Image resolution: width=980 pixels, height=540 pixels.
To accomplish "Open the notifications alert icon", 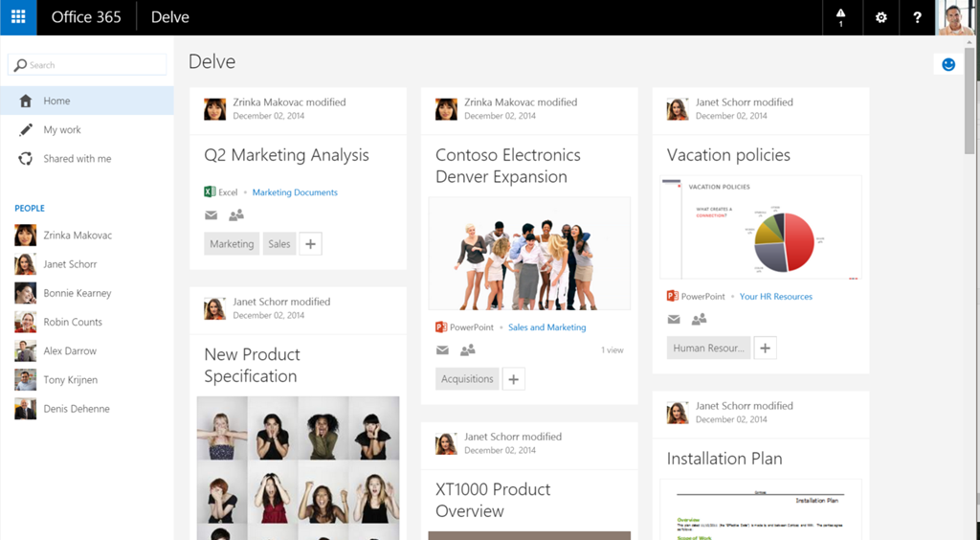I will [840, 17].
